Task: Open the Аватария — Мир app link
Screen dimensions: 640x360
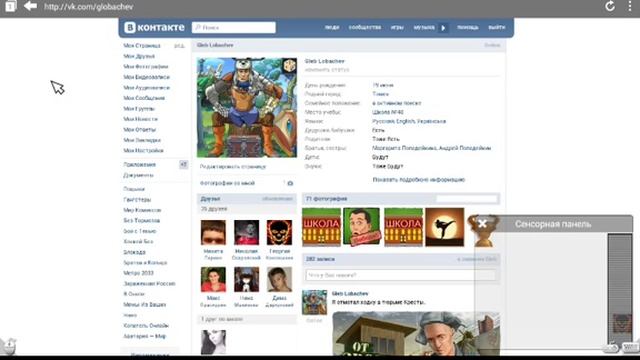Action: tap(144, 336)
